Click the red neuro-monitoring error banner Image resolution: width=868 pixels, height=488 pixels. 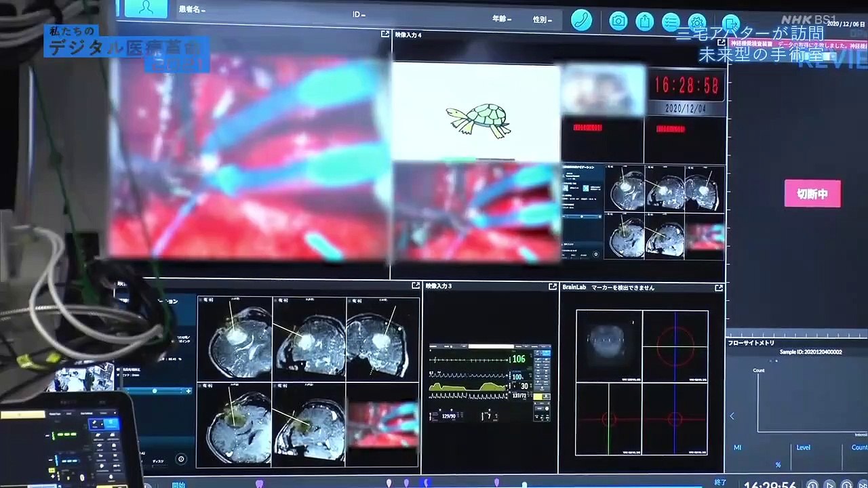click(797, 44)
